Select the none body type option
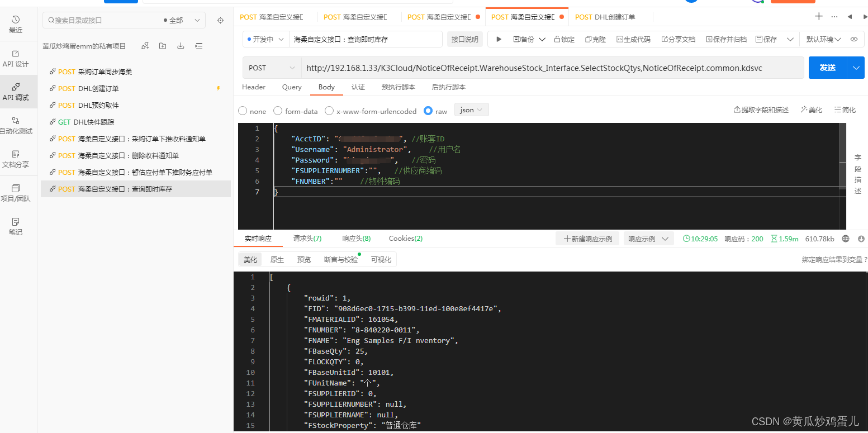The width and height of the screenshot is (868, 433). click(x=242, y=111)
